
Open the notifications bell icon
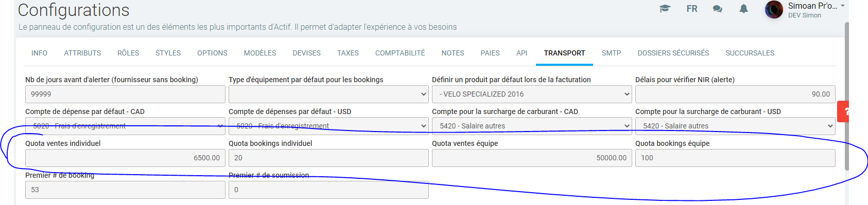coord(743,9)
